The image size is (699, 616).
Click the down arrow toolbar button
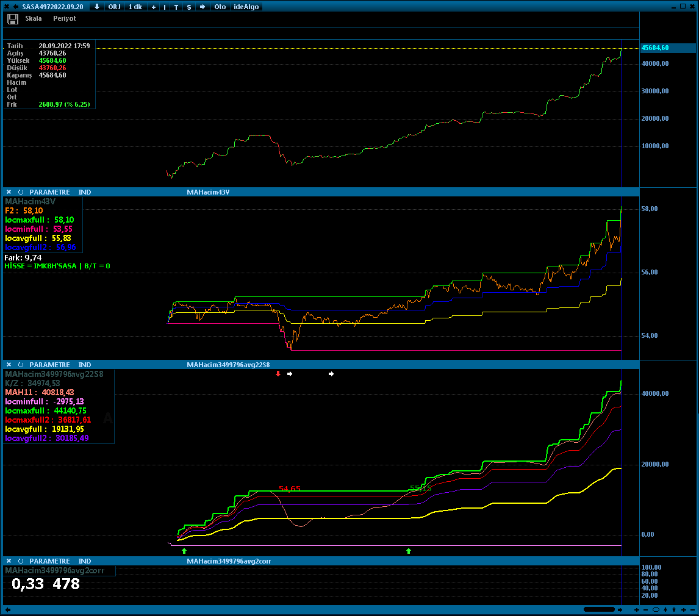coord(97,7)
